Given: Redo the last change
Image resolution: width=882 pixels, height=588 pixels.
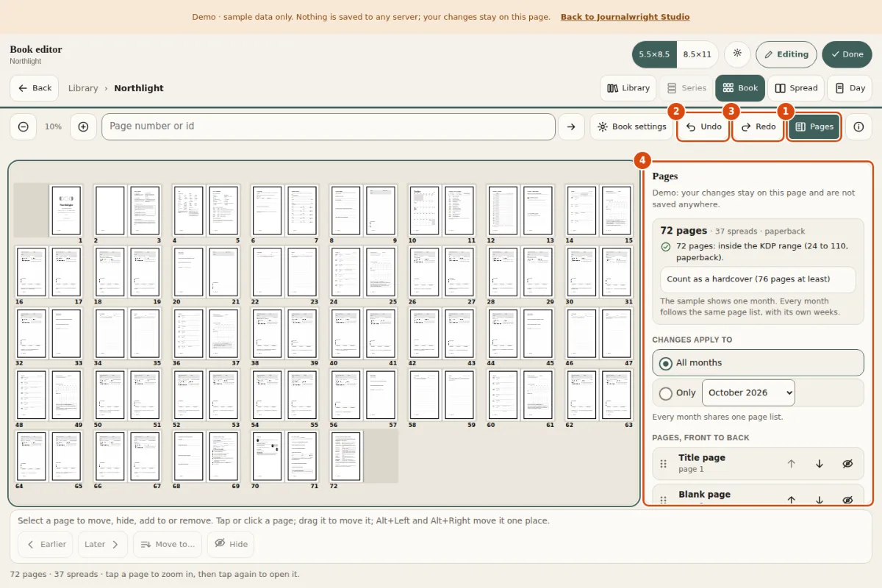Looking at the screenshot, I should click(758, 126).
